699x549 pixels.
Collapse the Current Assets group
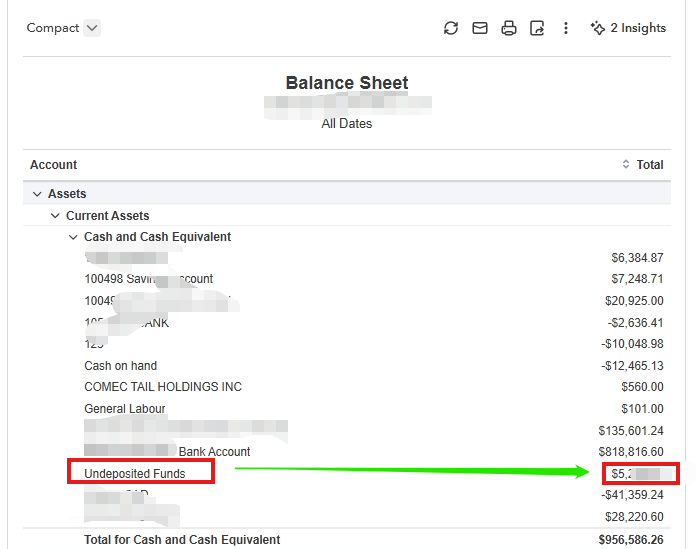pyautogui.click(x=55, y=216)
